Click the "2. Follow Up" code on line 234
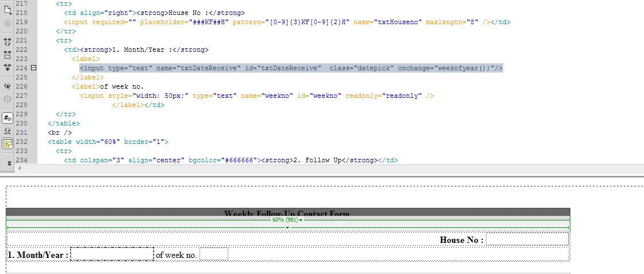The width and height of the screenshot is (644, 274). click(317, 160)
